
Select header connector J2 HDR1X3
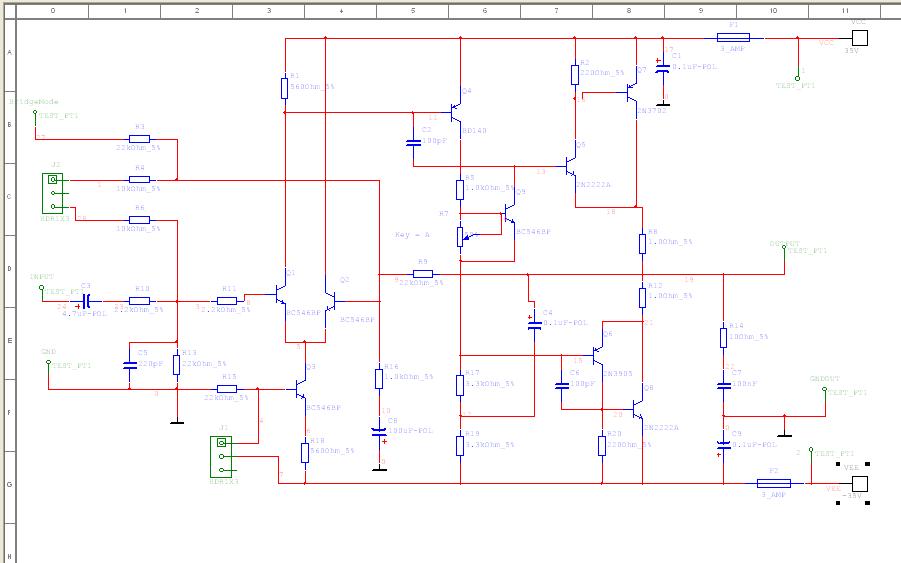click(53, 193)
